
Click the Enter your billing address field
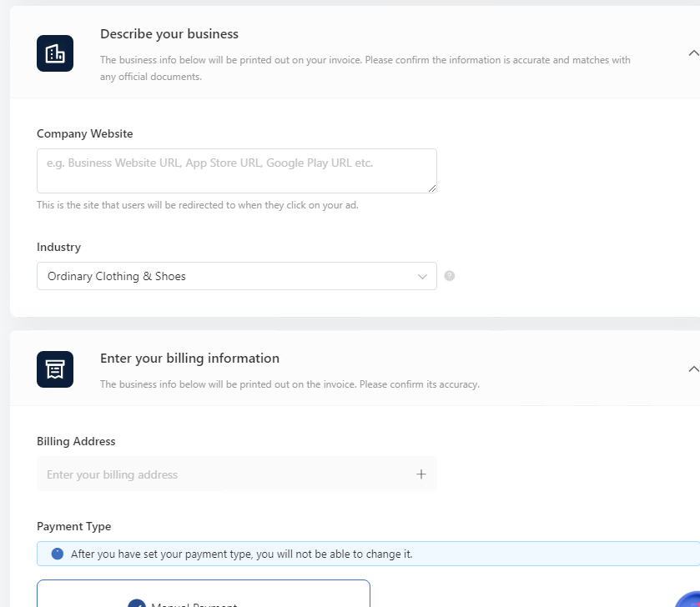pyautogui.click(x=225, y=474)
